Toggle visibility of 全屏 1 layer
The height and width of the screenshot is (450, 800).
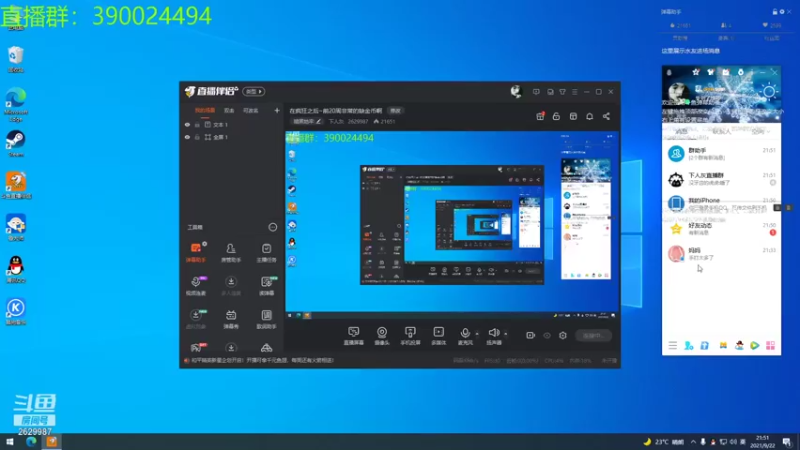coord(187,137)
